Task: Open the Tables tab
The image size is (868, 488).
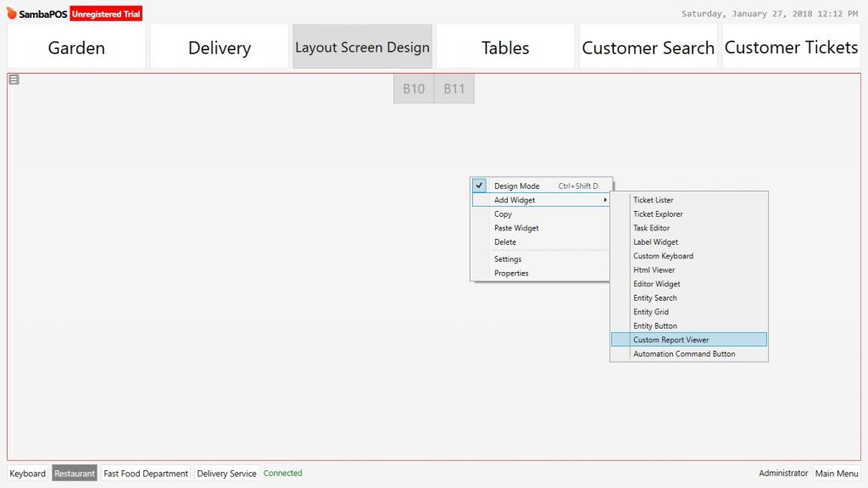Action: point(505,47)
